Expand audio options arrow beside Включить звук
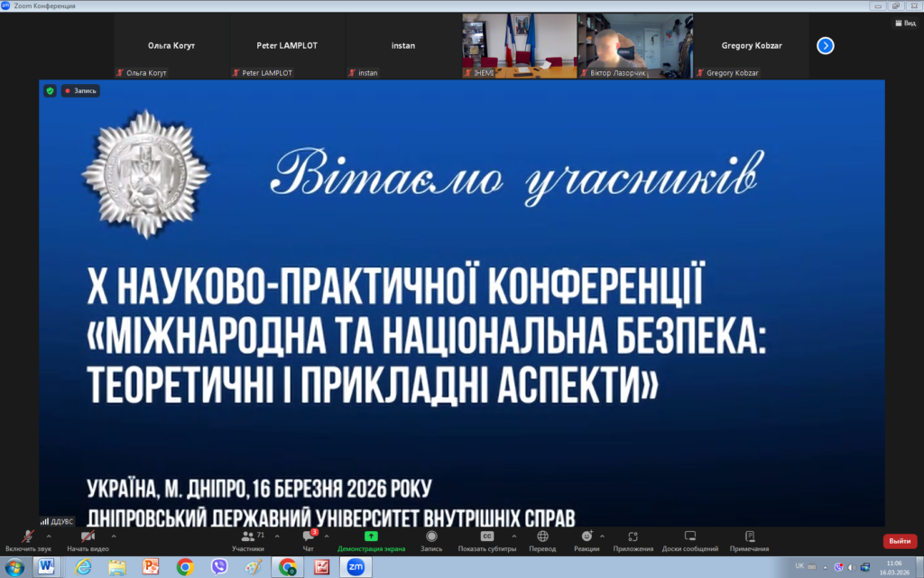The image size is (924, 578). click(49, 536)
